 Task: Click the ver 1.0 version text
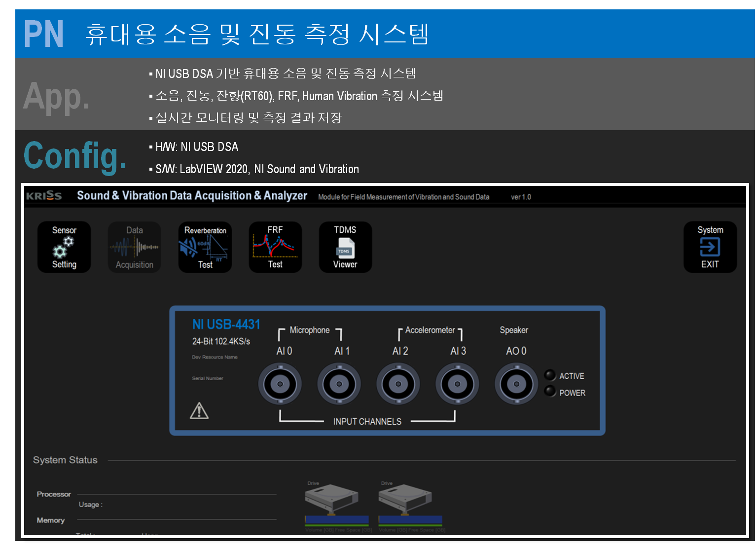pos(521,197)
